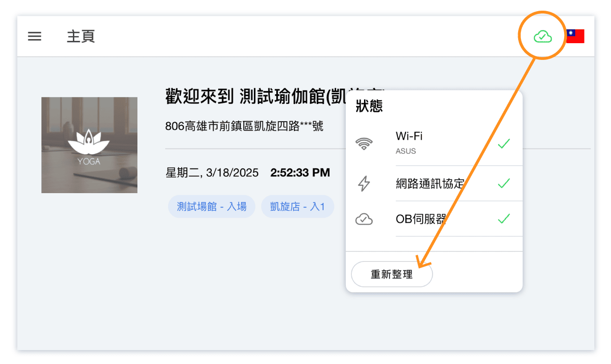Click the Wi-Fi signal icon

point(364,144)
